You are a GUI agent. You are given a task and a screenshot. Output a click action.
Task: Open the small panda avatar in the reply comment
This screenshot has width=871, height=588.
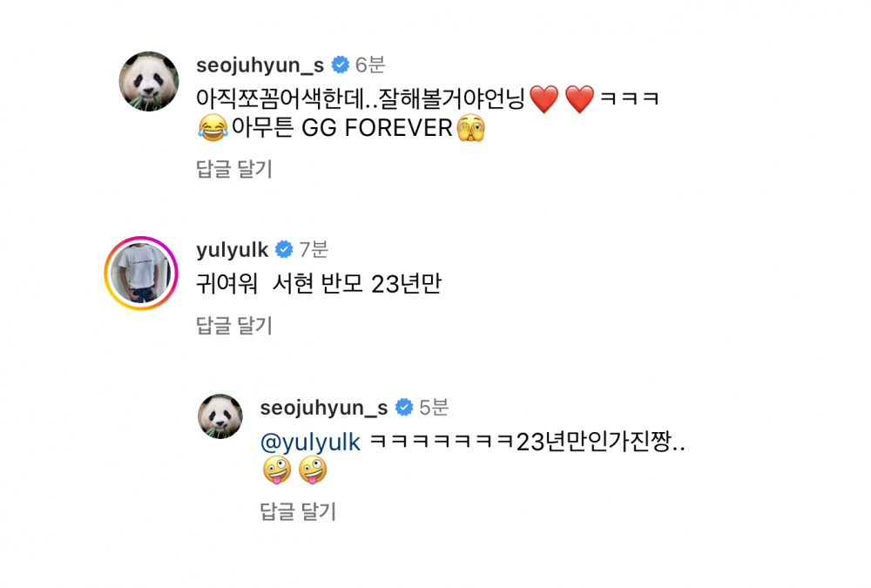point(220,416)
